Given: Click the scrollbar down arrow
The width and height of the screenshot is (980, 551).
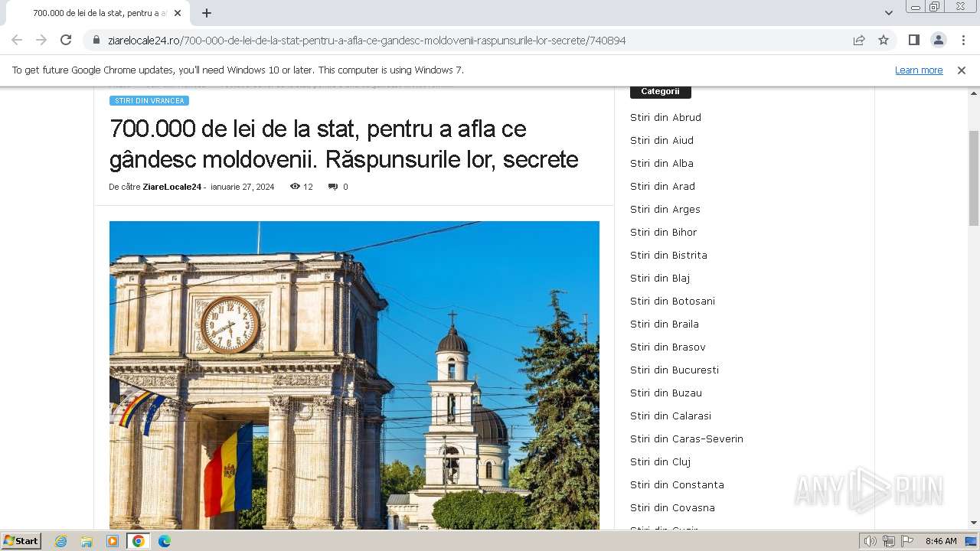Looking at the screenshot, I should 973,523.
